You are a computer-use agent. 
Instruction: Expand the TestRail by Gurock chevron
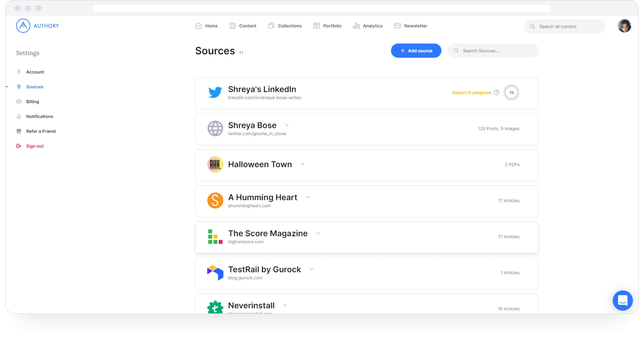coord(312,269)
